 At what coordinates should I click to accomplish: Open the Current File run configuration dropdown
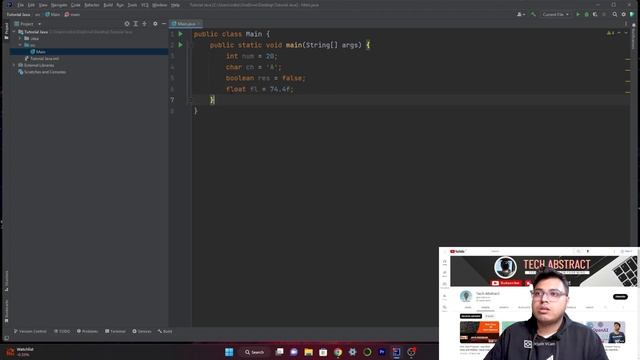pyautogui.click(x=555, y=14)
